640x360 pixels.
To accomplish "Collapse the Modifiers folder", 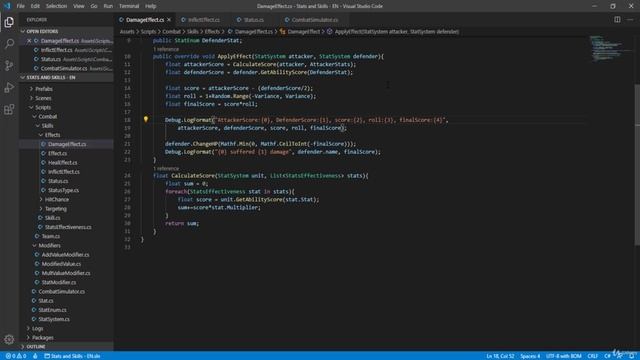I will (x=49, y=245).
